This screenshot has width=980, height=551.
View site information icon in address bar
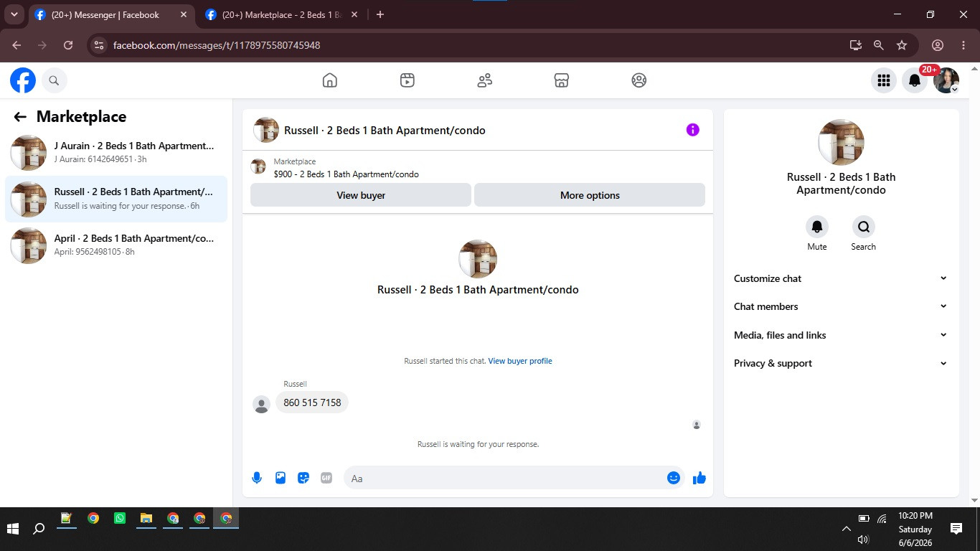pyautogui.click(x=99, y=45)
